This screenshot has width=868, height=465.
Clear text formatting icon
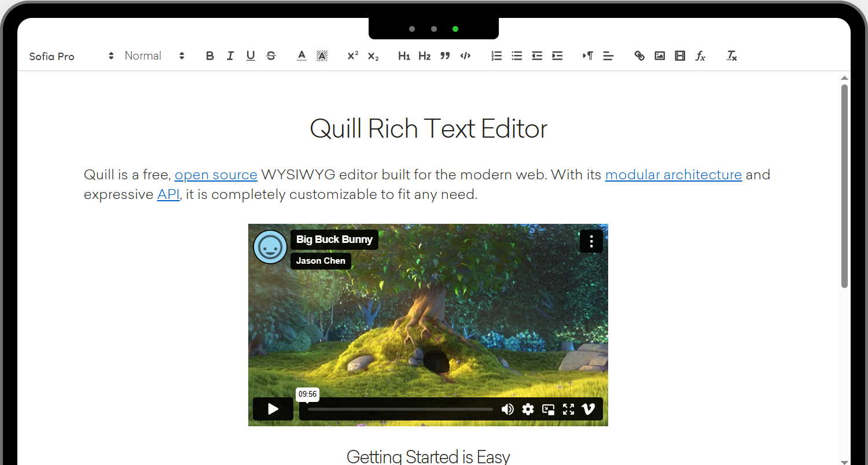tap(732, 56)
